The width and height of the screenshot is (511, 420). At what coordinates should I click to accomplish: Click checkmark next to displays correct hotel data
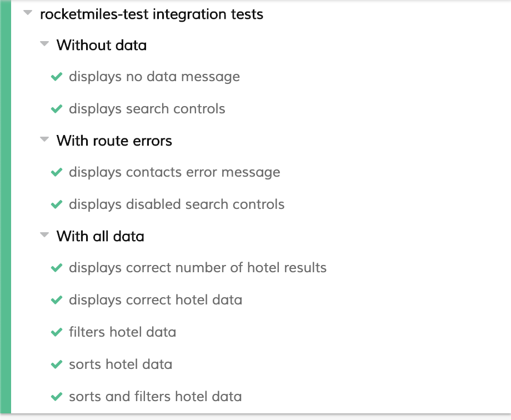coord(56,301)
